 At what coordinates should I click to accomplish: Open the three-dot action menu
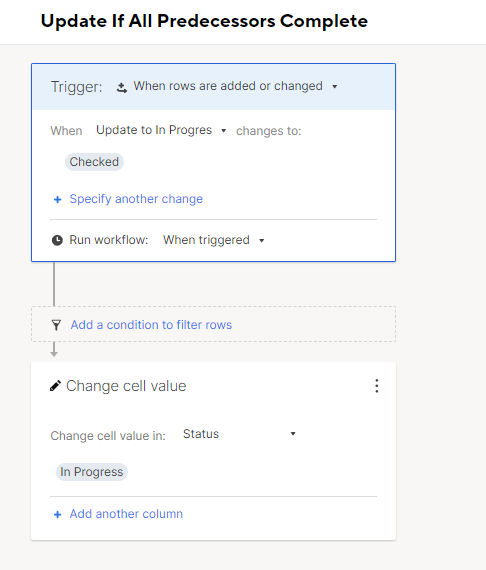pos(377,386)
